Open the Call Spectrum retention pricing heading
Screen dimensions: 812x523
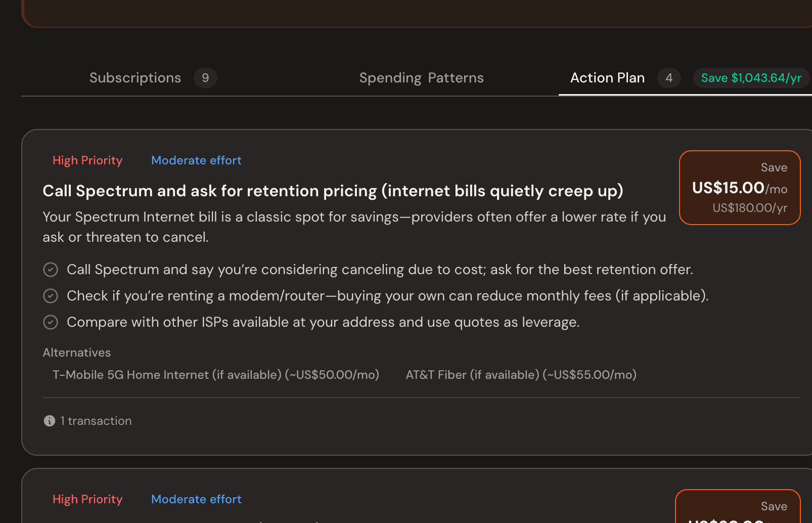click(333, 191)
